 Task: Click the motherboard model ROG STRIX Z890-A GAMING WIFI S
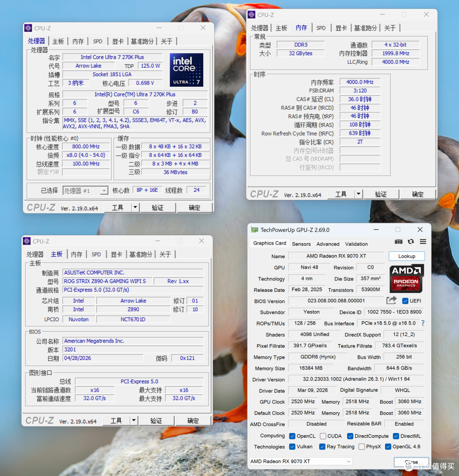(107, 281)
